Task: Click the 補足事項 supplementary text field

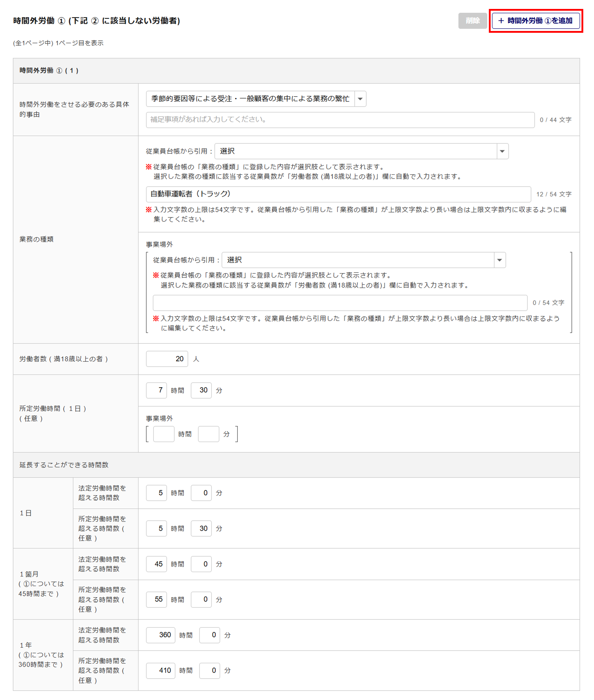Action: tap(340, 119)
